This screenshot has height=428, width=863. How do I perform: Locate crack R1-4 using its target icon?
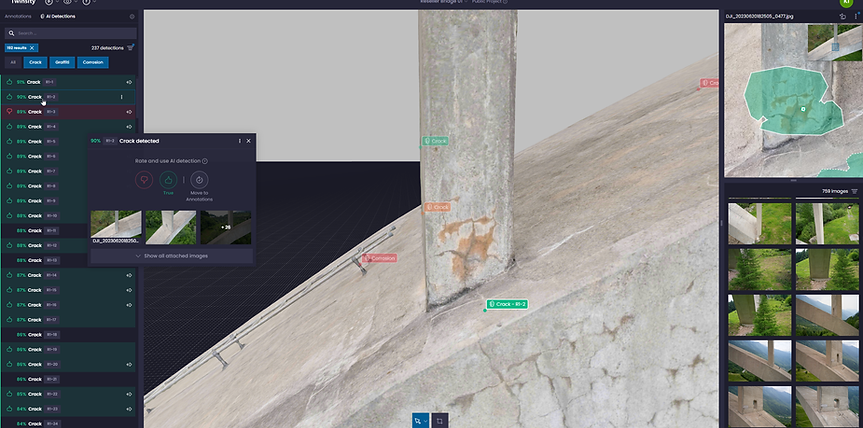coord(129,127)
